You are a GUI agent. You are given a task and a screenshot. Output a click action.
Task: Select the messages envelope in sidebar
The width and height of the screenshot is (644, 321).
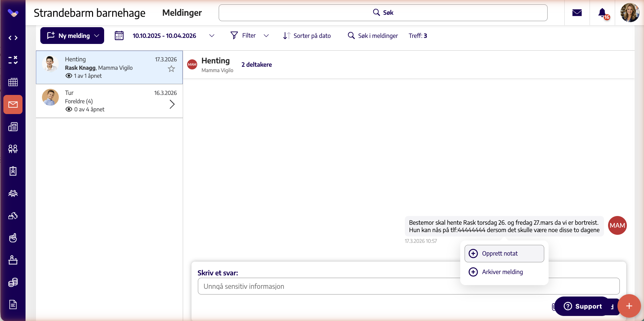pyautogui.click(x=13, y=105)
